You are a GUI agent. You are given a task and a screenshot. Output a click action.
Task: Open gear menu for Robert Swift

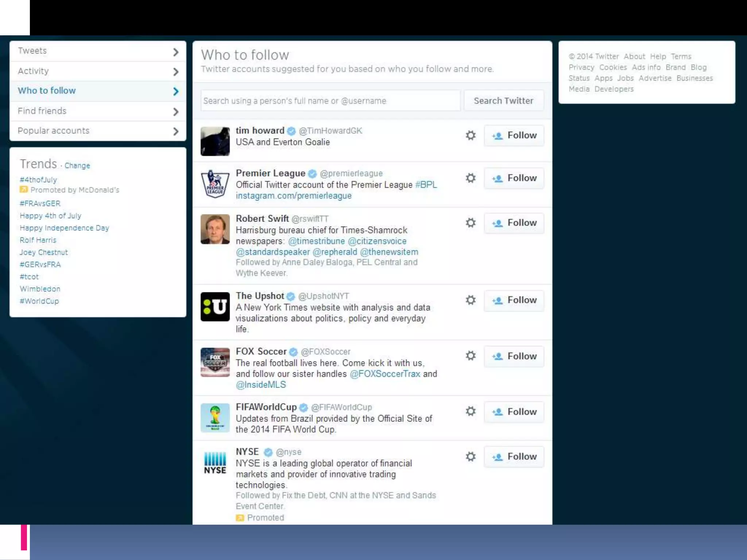[x=471, y=223]
